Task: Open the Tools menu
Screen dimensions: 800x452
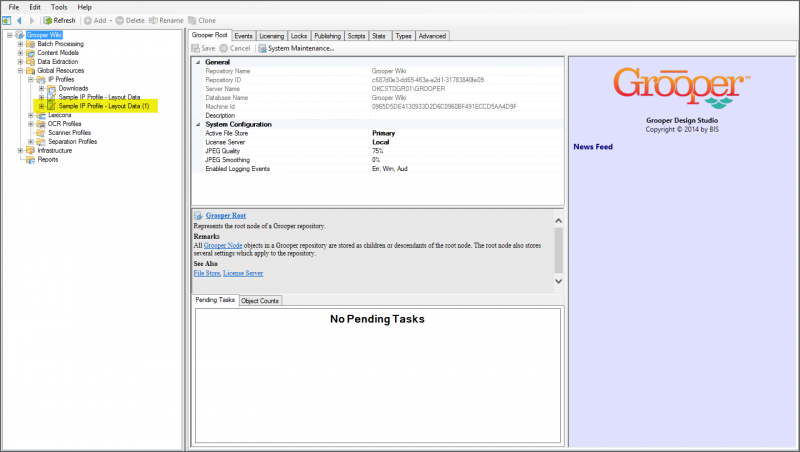Action: click(x=59, y=7)
